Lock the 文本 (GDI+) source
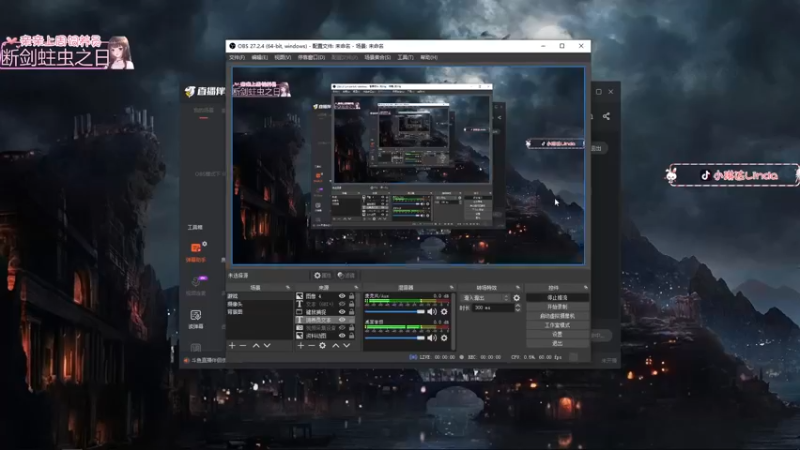The width and height of the screenshot is (800, 450). [352, 304]
